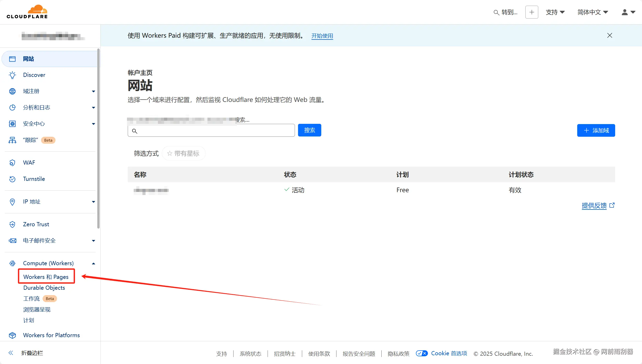Click the blurred domain name in table row
This screenshot has width=642, height=364.
pyautogui.click(x=151, y=190)
